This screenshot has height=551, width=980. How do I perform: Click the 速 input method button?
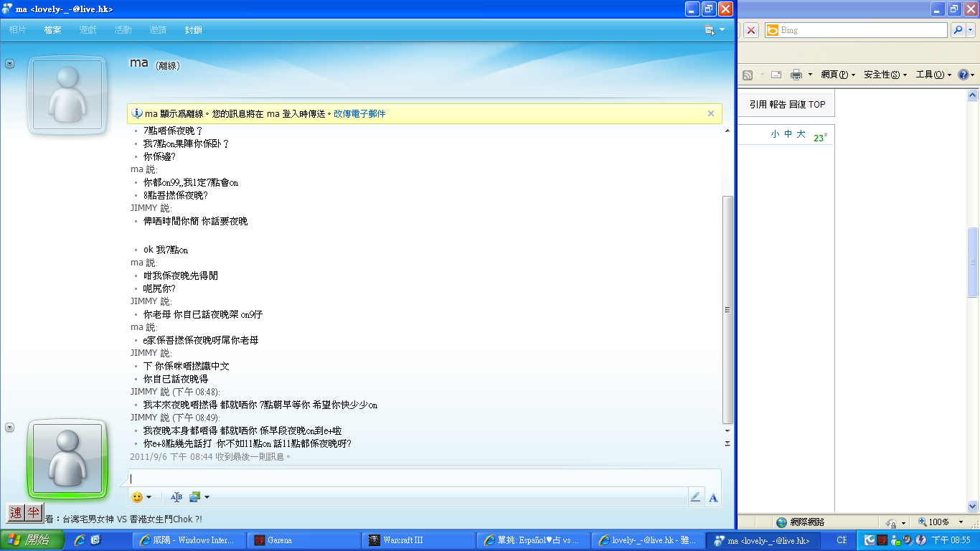[x=16, y=513]
